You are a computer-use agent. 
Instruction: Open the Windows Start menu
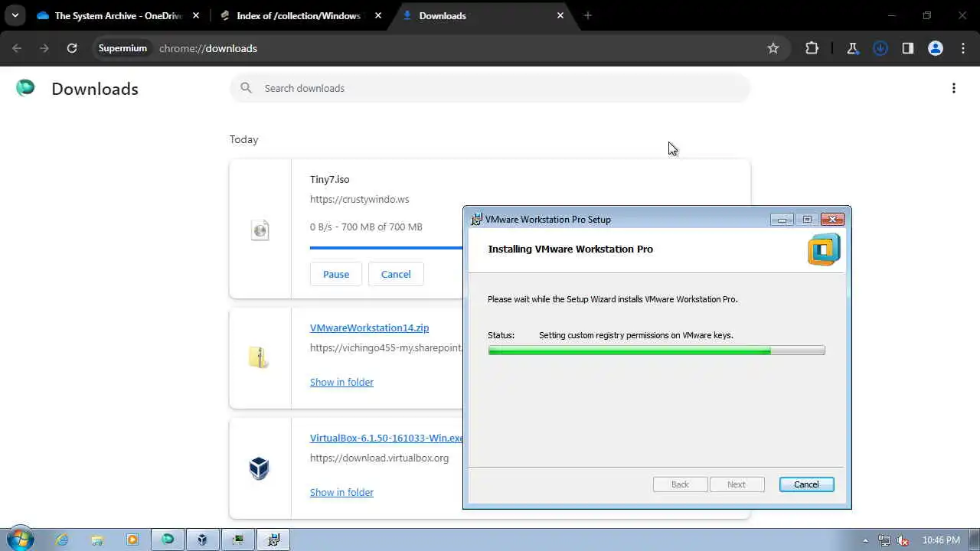19,540
